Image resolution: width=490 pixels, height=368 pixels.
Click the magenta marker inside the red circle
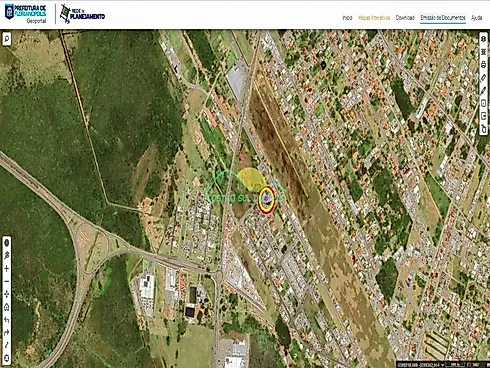pos(266,199)
